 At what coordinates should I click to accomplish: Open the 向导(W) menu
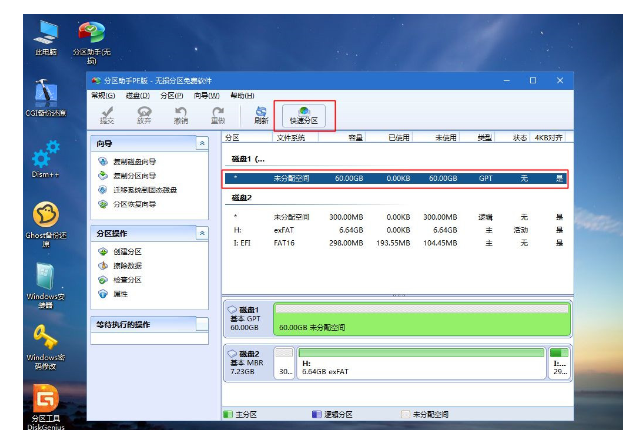point(207,96)
